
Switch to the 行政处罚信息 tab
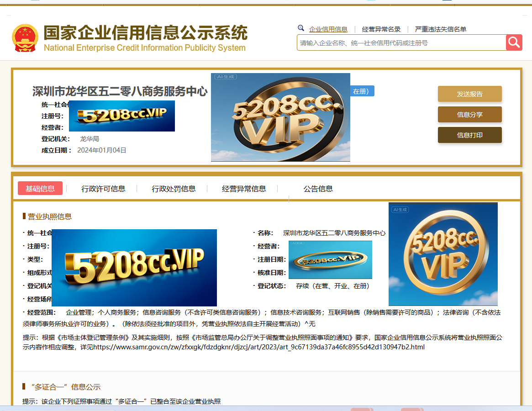pos(174,188)
